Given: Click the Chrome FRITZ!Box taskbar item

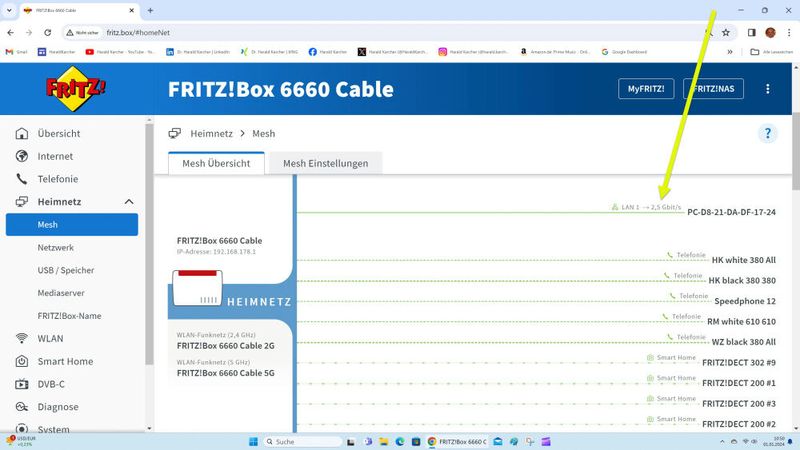Looking at the screenshot, I should [x=457, y=442].
